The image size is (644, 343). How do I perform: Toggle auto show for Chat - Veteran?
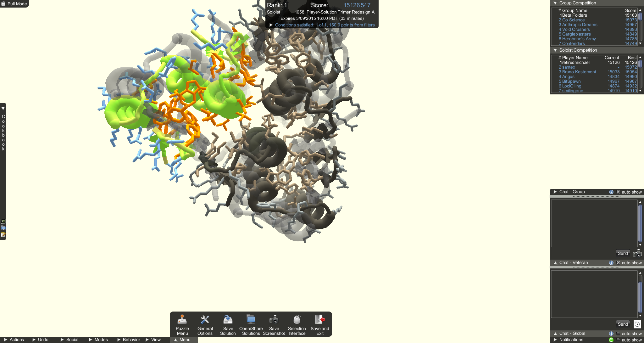[x=619, y=262]
